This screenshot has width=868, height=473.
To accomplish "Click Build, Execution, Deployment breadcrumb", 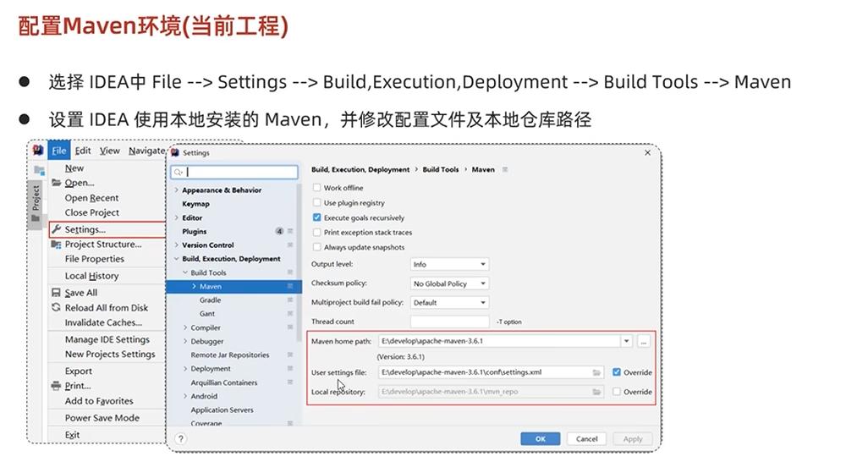I will coord(360,169).
